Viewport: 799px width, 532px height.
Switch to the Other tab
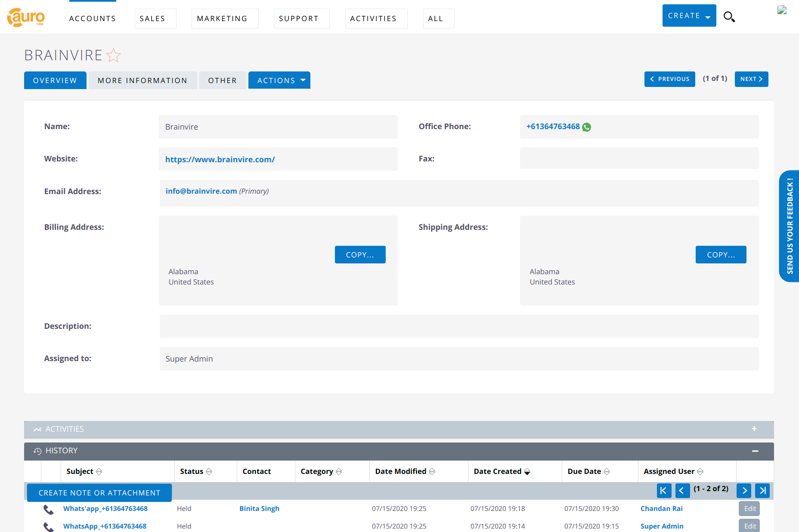pyautogui.click(x=223, y=80)
